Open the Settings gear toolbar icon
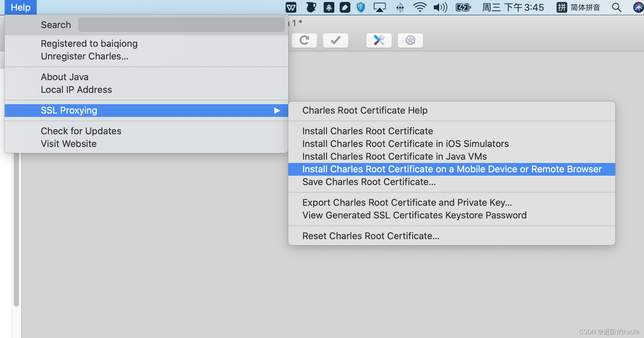Screen dimensions: 644x338 [x=410, y=40]
